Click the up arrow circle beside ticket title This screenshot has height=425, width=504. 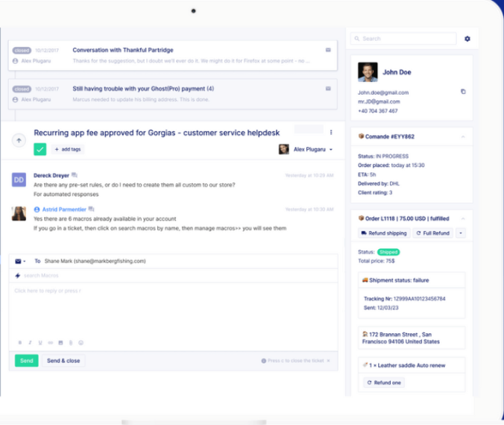pos(19,140)
